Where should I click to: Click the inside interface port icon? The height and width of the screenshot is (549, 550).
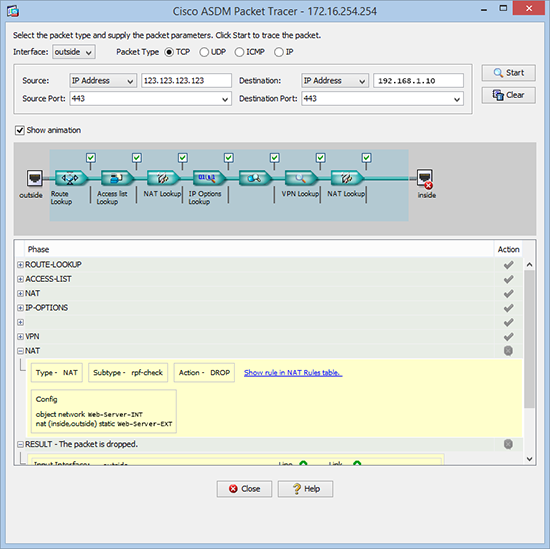[x=425, y=179]
